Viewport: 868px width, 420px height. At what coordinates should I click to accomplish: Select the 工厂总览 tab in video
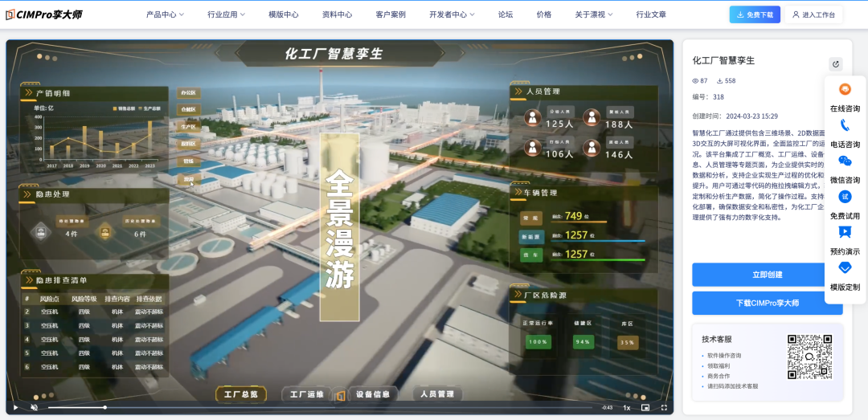(x=241, y=394)
